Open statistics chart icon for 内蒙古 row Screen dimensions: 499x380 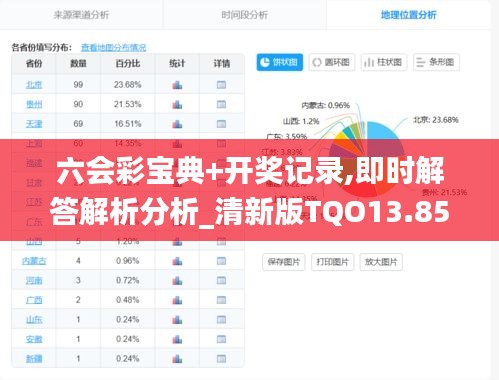[177, 261]
